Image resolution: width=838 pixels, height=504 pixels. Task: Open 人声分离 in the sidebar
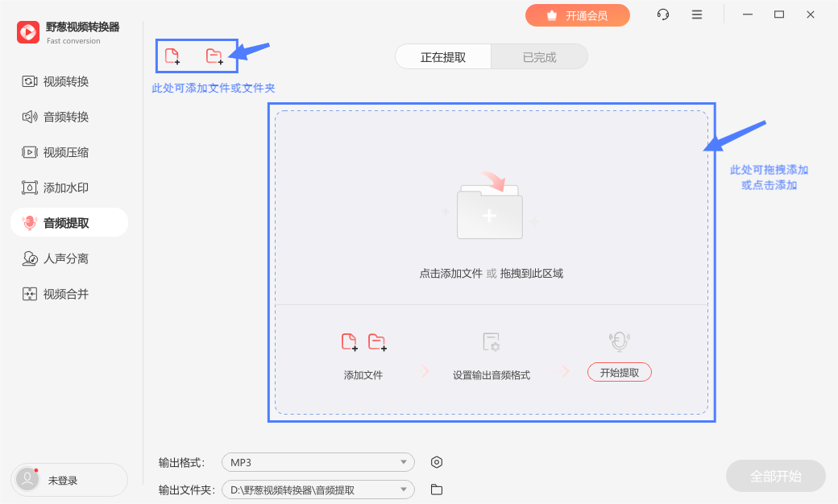click(56, 258)
